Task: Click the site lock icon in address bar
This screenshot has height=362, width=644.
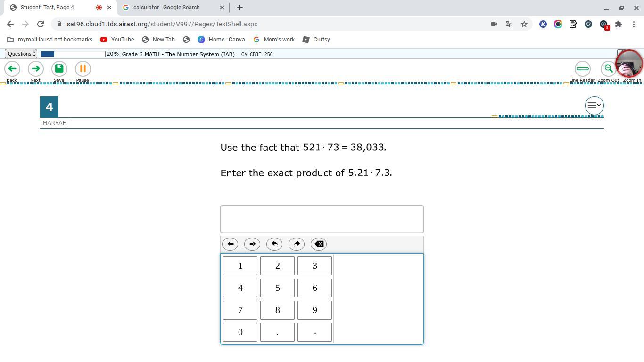Action: tap(58, 24)
